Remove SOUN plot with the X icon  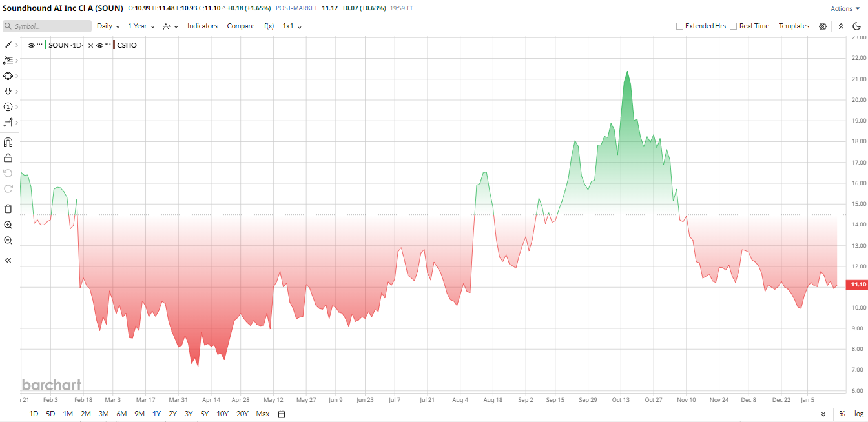(90, 45)
